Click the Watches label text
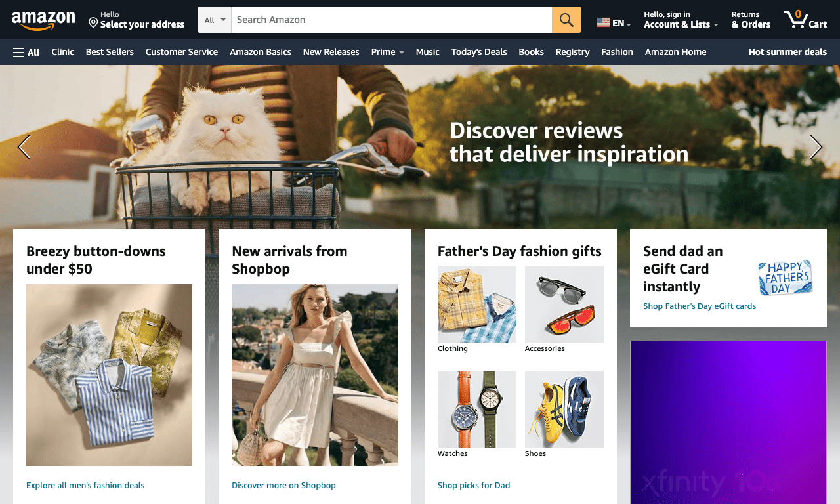The image size is (840, 504). click(453, 453)
